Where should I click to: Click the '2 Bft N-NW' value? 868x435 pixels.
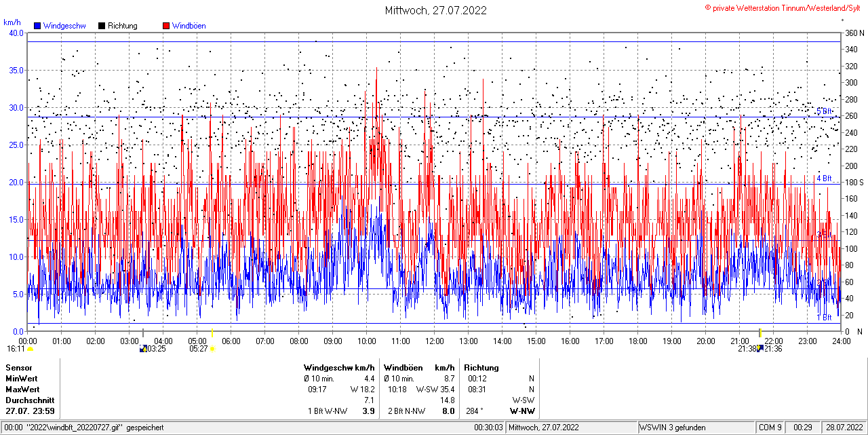pos(407,411)
